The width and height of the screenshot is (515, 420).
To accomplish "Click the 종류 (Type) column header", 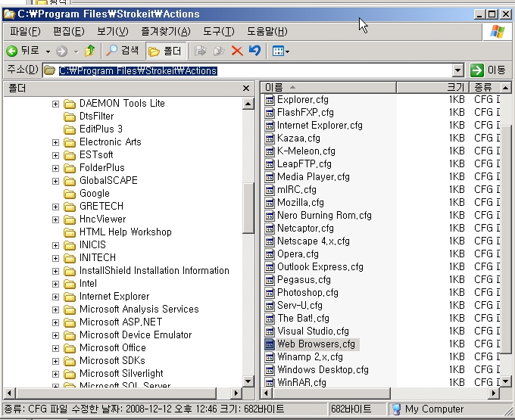I will 485,87.
